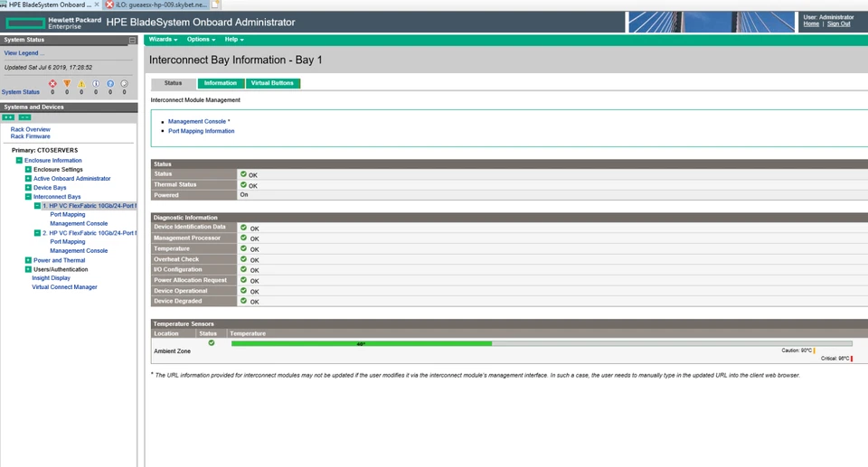Viewport: 868px width, 467px height.
Task: Expand Users/Authentication tree node
Action: click(28, 269)
